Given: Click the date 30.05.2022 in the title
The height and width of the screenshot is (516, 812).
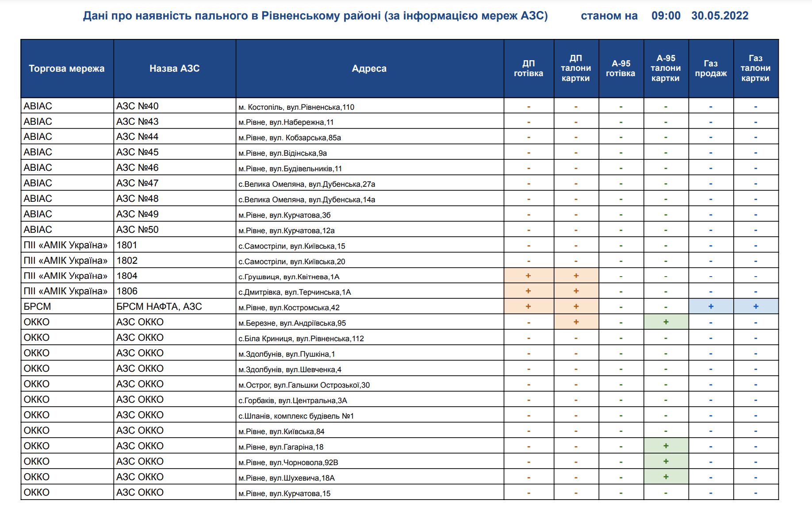Looking at the screenshot, I should [x=720, y=16].
